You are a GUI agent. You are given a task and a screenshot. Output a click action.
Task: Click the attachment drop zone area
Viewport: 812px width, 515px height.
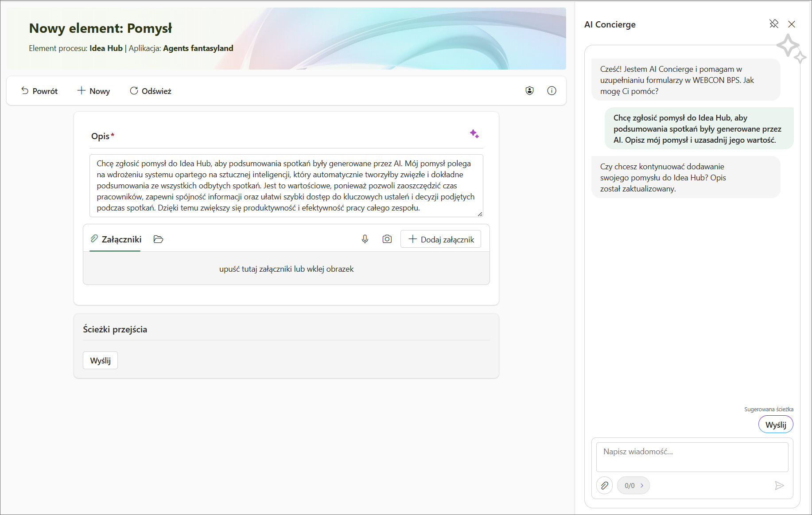point(286,269)
